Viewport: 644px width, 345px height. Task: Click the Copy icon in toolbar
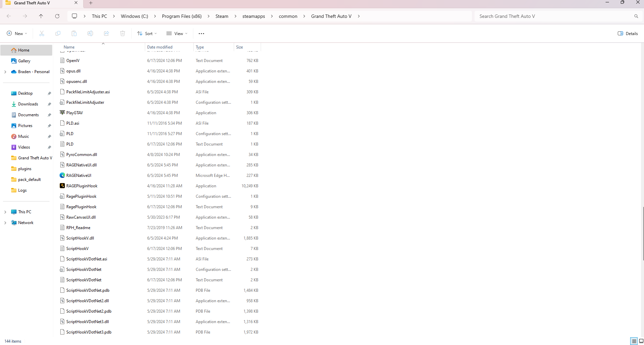point(58,33)
